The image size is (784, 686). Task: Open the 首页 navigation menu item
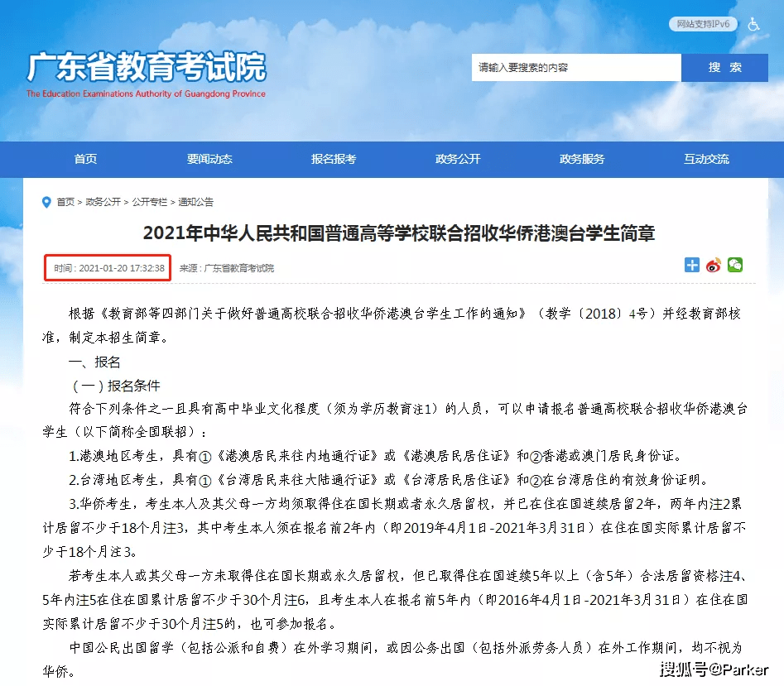tap(85, 159)
